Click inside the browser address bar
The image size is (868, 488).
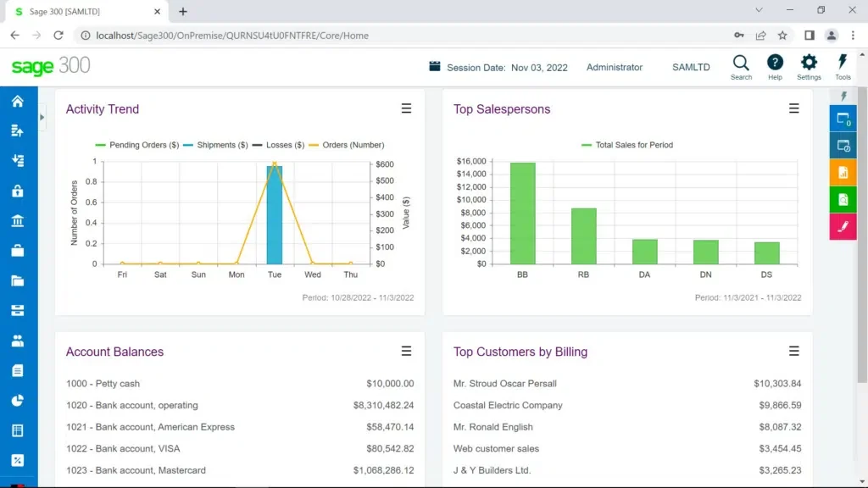coord(339,36)
